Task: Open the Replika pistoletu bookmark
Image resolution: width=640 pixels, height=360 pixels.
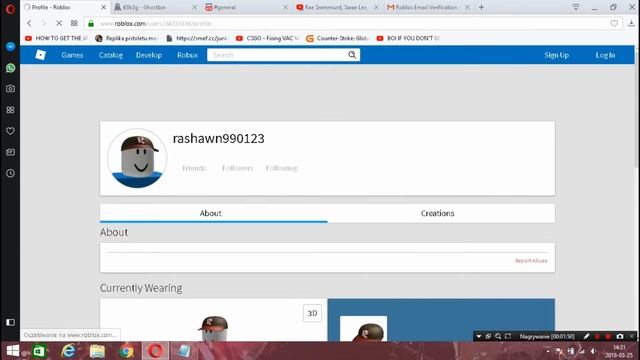Action: (127, 38)
